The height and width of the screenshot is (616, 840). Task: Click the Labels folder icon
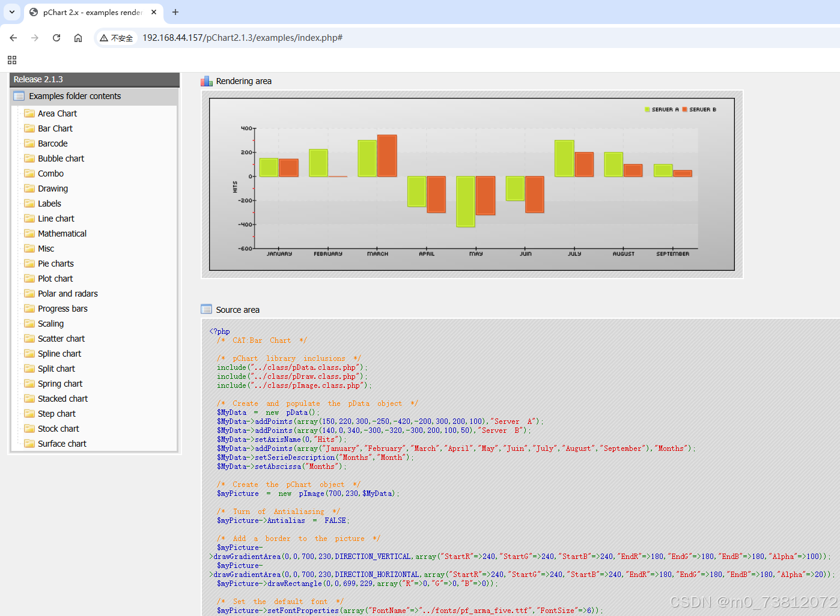tap(29, 204)
